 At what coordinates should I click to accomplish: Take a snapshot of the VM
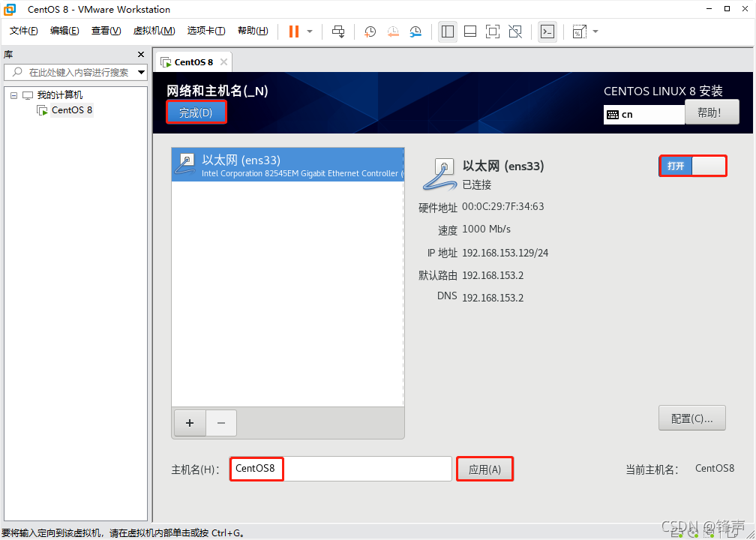coord(370,31)
